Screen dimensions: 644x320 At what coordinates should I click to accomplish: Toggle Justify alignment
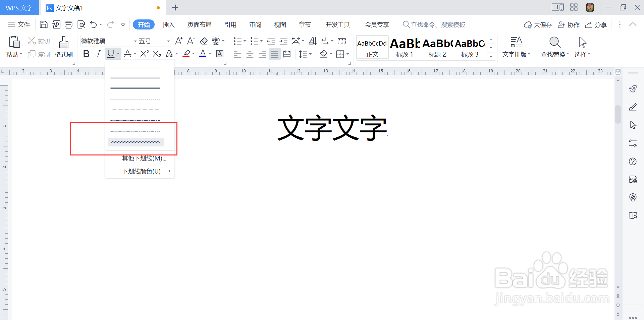point(275,54)
